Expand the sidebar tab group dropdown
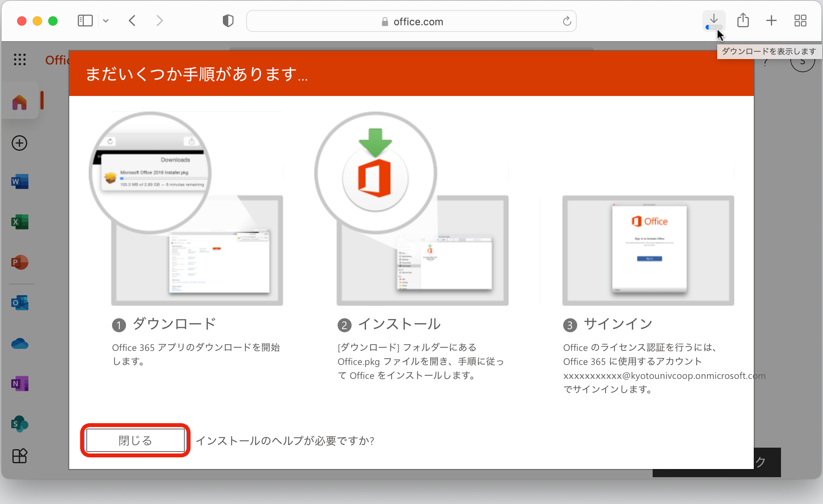The width and height of the screenshot is (823, 504). click(x=106, y=21)
